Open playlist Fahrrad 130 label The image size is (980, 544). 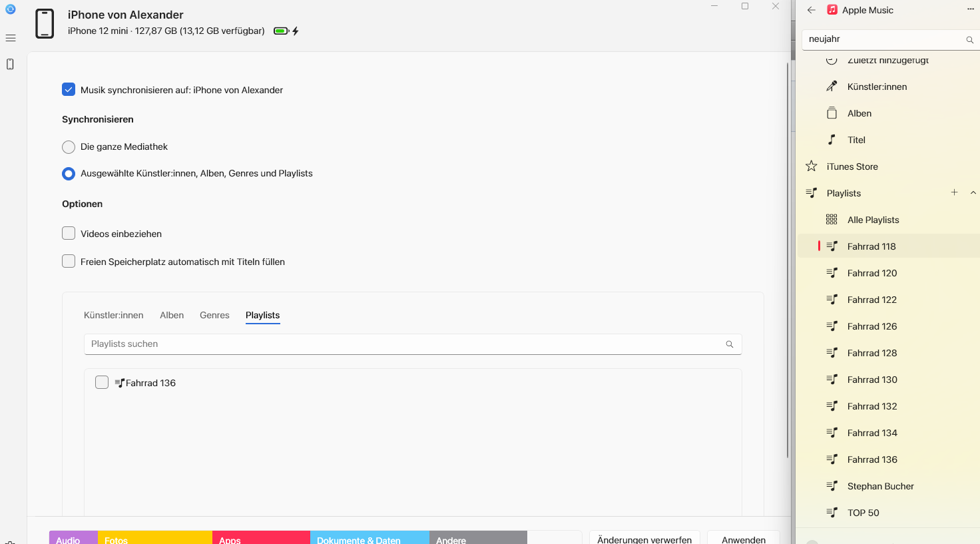point(872,380)
